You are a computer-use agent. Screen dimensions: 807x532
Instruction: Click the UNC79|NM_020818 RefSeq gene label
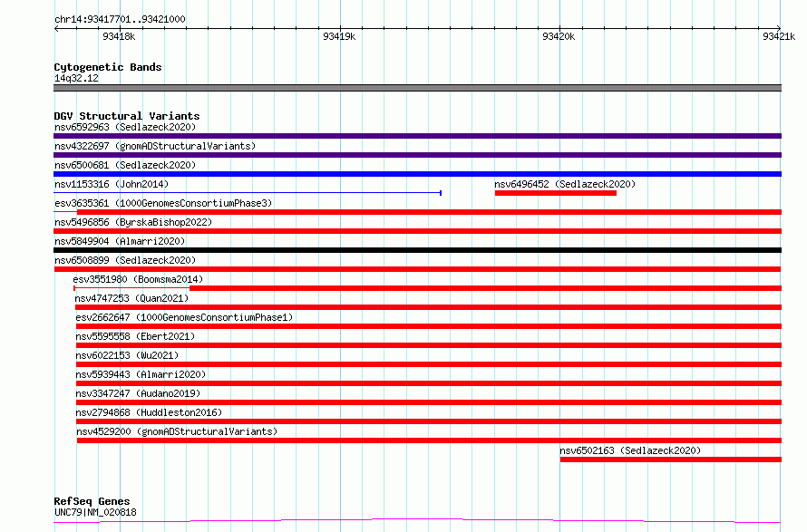pyautogui.click(x=95, y=512)
